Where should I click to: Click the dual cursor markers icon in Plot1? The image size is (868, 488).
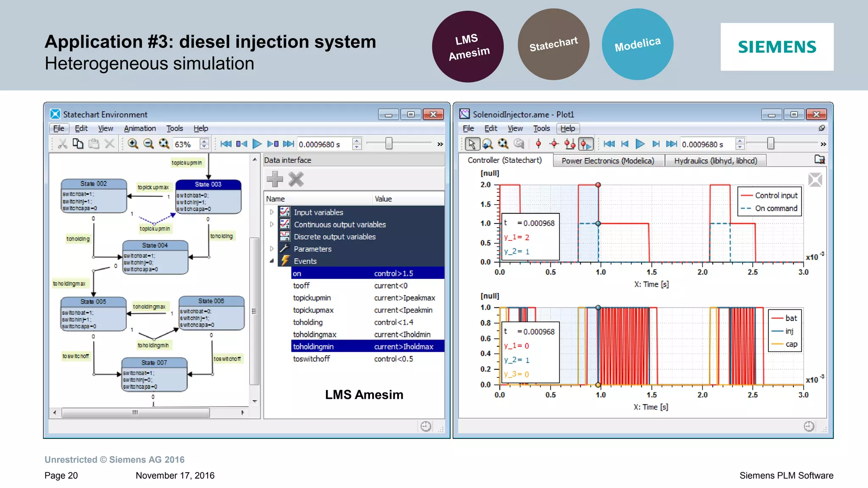click(x=570, y=144)
